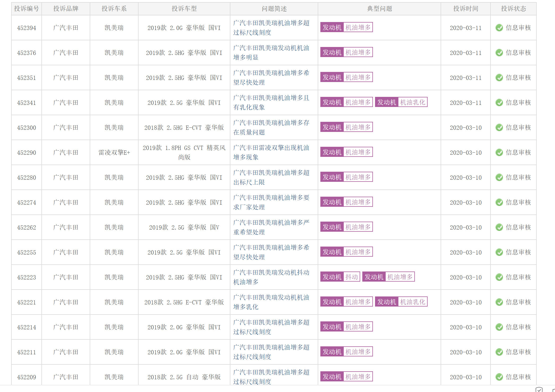Open summary 广汽丰田凯美瑞机油增多超出标尺上限
Viewport: 555px width, 392px height.
[271, 177]
